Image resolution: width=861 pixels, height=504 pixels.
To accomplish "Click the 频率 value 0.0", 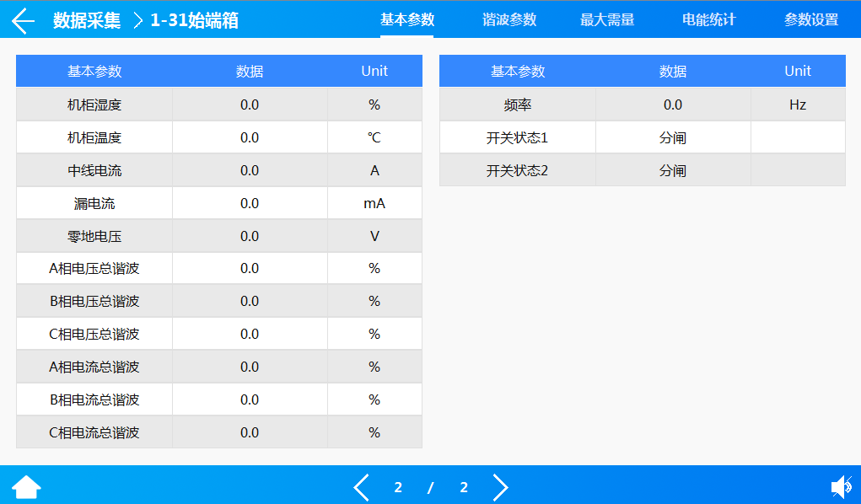I will point(673,105).
